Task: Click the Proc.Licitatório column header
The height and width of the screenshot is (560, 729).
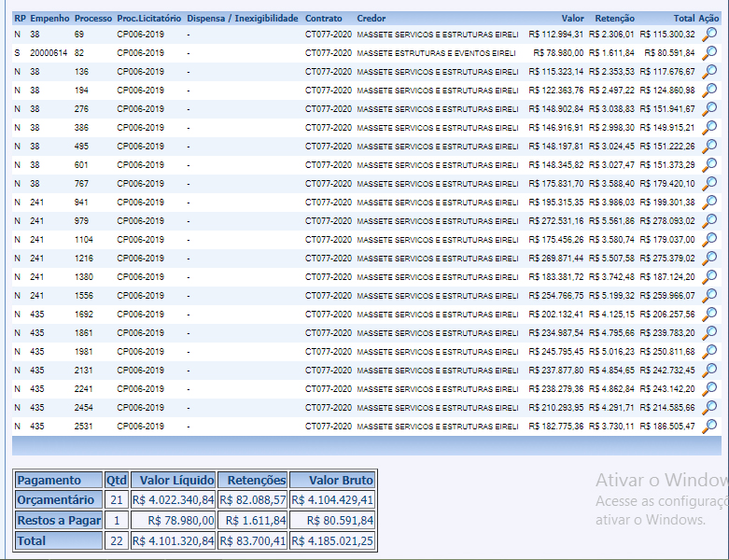Action: [x=148, y=19]
